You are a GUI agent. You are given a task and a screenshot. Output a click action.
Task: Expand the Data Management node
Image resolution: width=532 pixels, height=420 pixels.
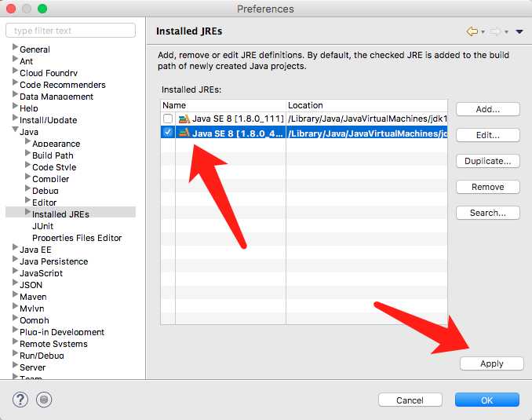pyautogui.click(x=15, y=93)
